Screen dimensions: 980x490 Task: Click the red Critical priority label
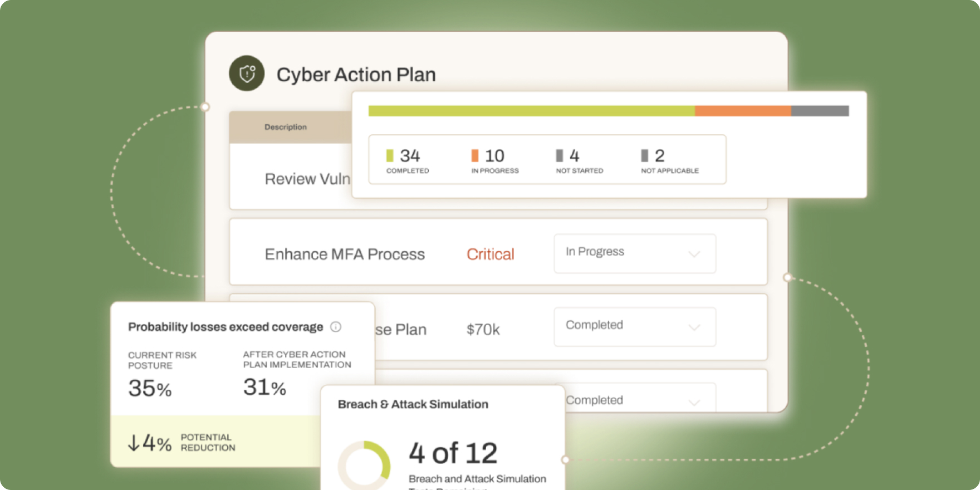click(490, 254)
